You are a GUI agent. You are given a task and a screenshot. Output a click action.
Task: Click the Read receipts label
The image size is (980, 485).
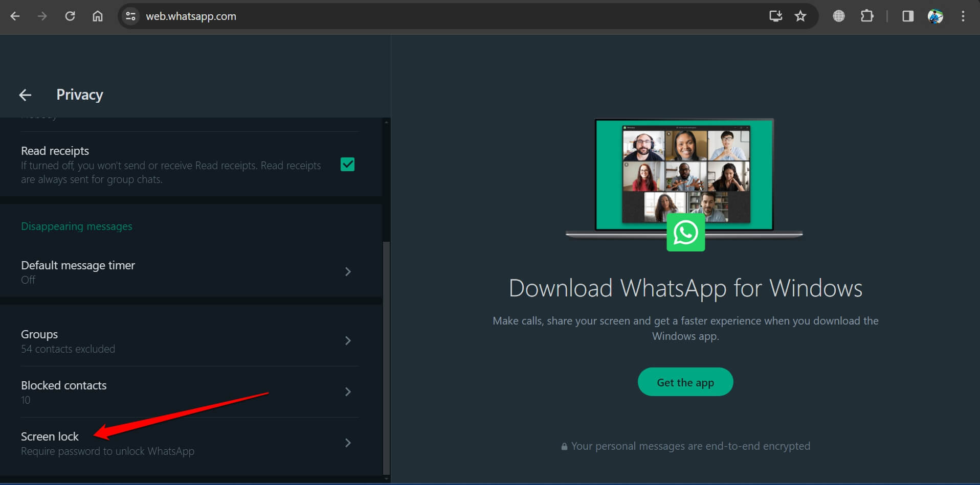click(55, 151)
